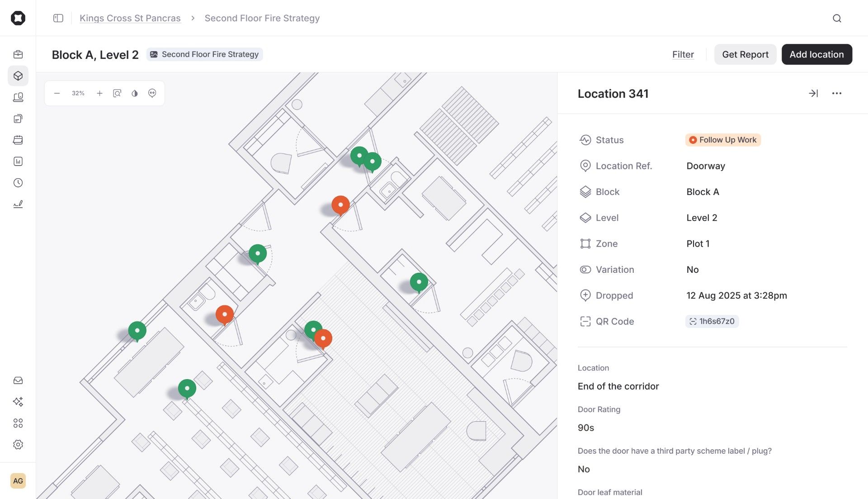The height and width of the screenshot is (499, 868).
Task: Open the laptop device icon in the sidebar
Action: click(18, 97)
